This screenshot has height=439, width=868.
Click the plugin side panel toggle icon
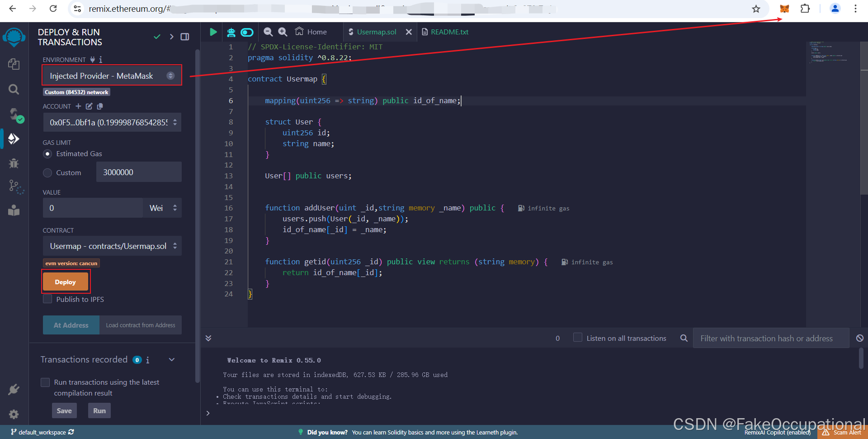(x=185, y=37)
